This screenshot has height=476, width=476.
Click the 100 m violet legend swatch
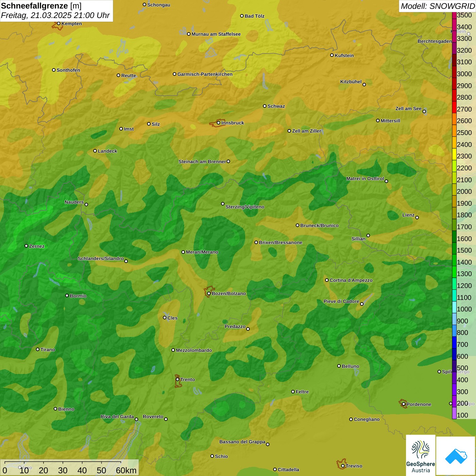tap(454, 413)
